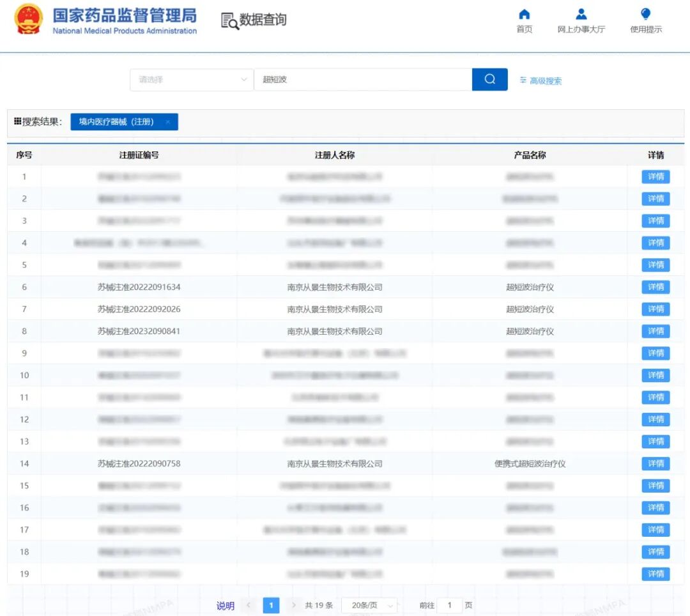690x616 pixels.
Task: Remove the 境内医疗器械（注册） filter tag
Action: 169,121
